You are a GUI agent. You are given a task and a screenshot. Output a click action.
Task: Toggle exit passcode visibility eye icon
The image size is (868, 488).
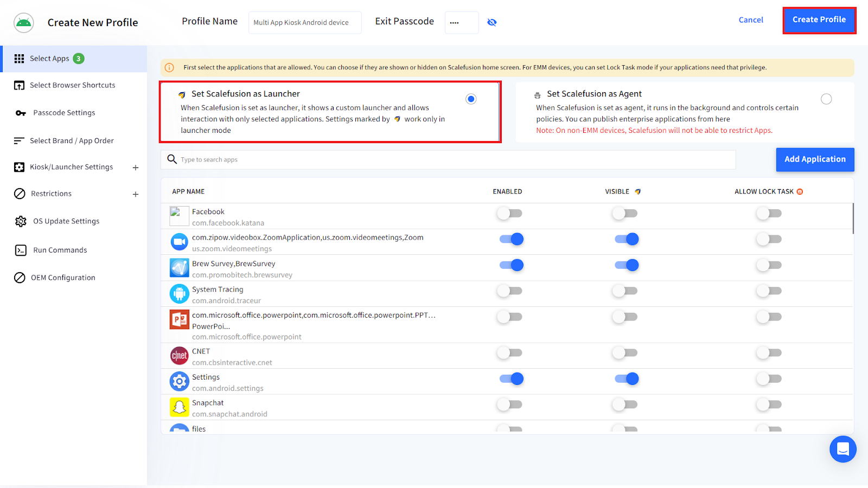pos(492,22)
